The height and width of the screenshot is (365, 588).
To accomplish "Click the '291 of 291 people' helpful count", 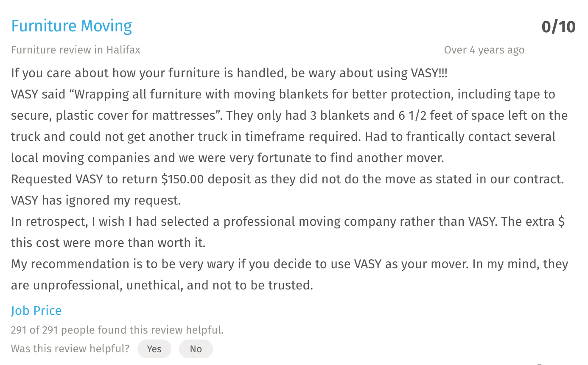I will pyautogui.click(x=117, y=330).
